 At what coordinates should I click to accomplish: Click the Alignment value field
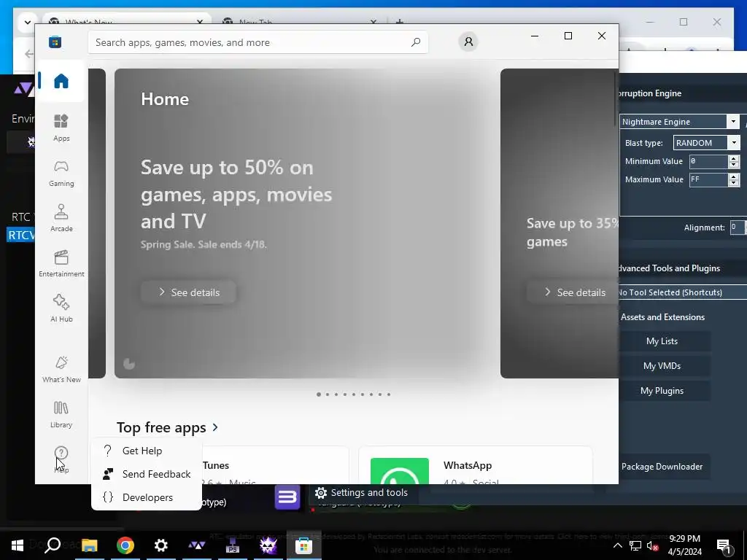(738, 227)
